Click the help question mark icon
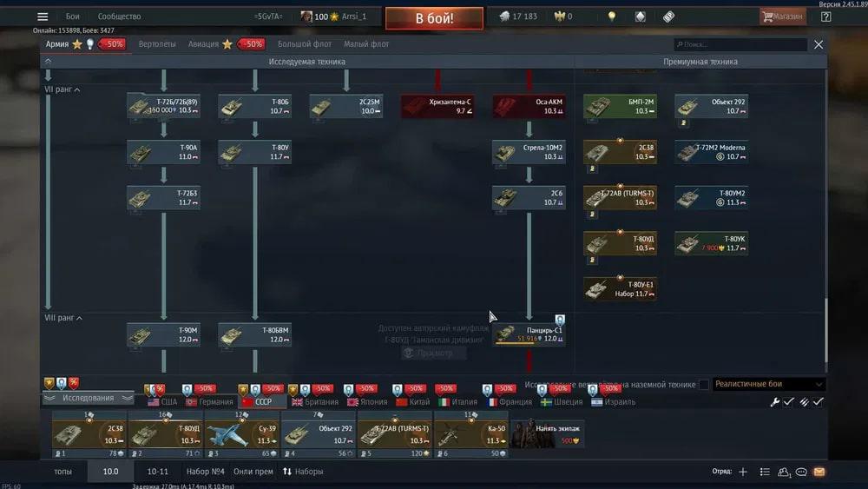This screenshot has height=489, width=868. click(825, 17)
